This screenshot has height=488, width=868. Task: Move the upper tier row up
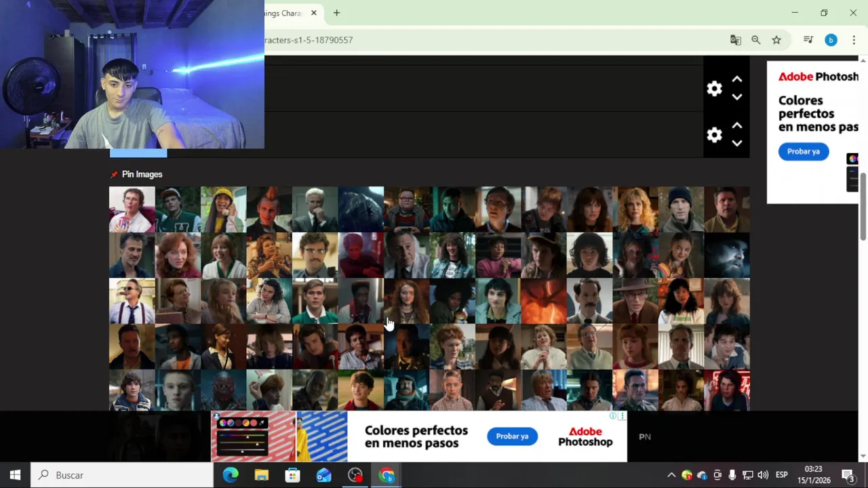click(x=737, y=80)
